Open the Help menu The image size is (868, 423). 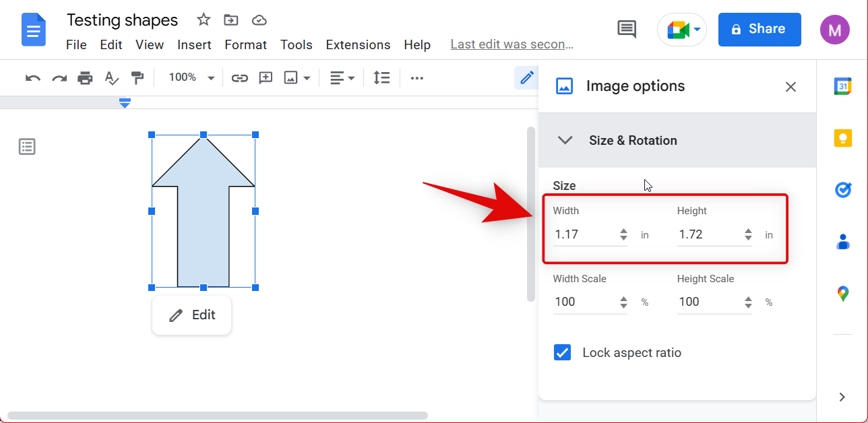(x=417, y=45)
